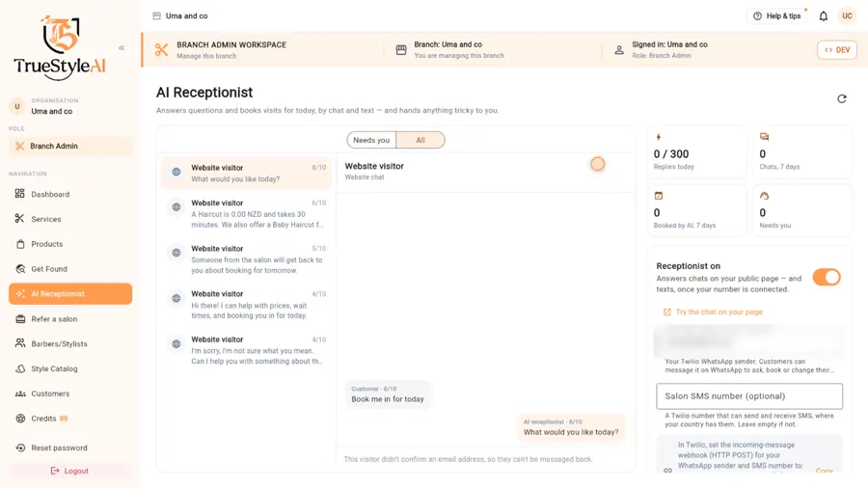The image size is (868, 488).
Task: Click the Customers group icon
Action: (20, 393)
